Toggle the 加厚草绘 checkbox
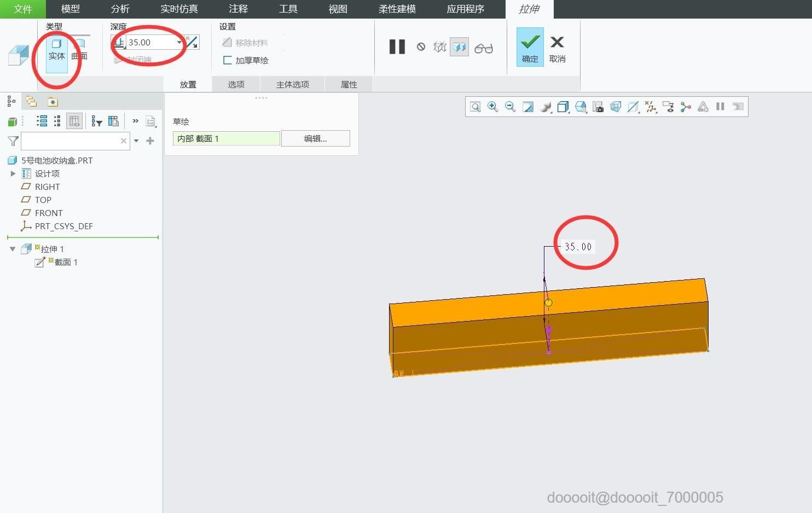 tap(227, 60)
